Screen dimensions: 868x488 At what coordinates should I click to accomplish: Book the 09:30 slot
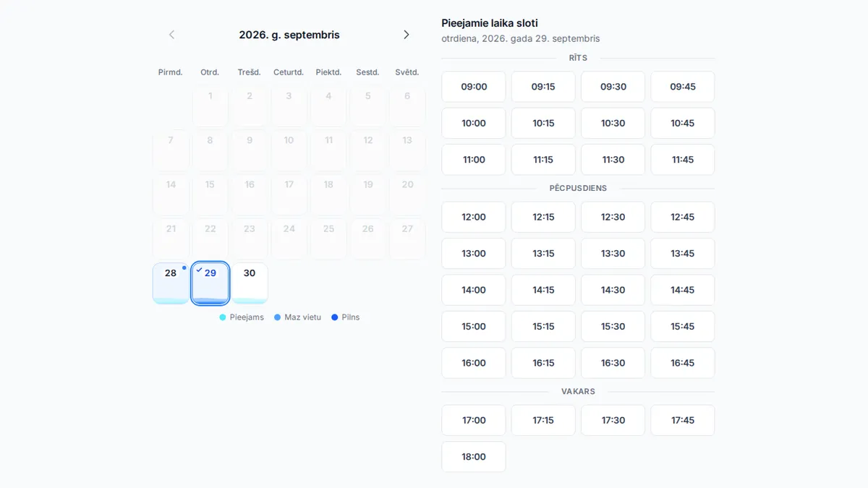pos(613,87)
